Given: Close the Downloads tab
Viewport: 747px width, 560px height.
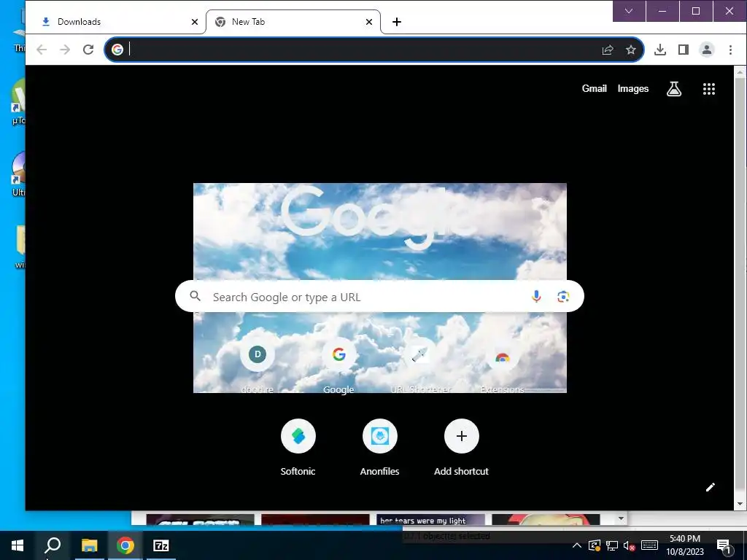Looking at the screenshot, I should [194, 22].
